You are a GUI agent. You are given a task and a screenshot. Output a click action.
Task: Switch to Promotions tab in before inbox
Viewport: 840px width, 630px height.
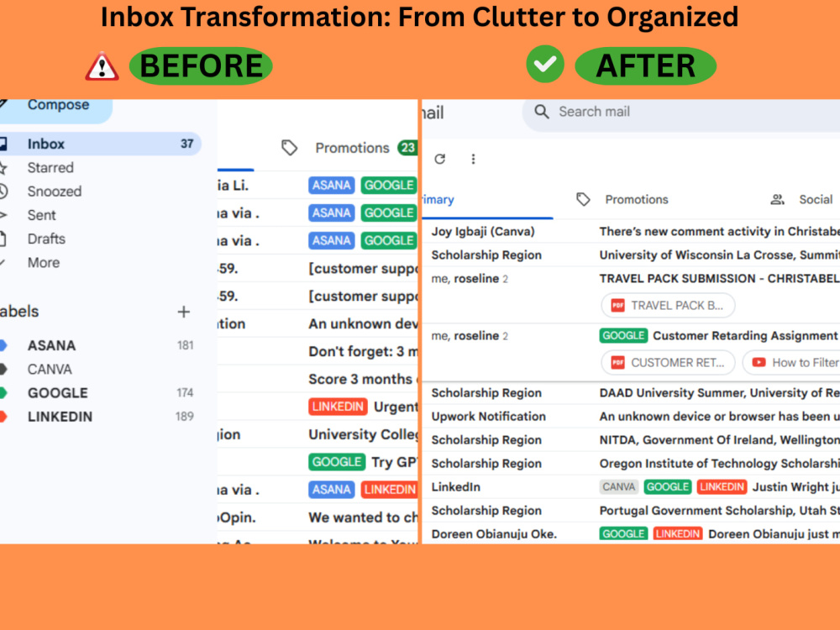pos(352,148)
